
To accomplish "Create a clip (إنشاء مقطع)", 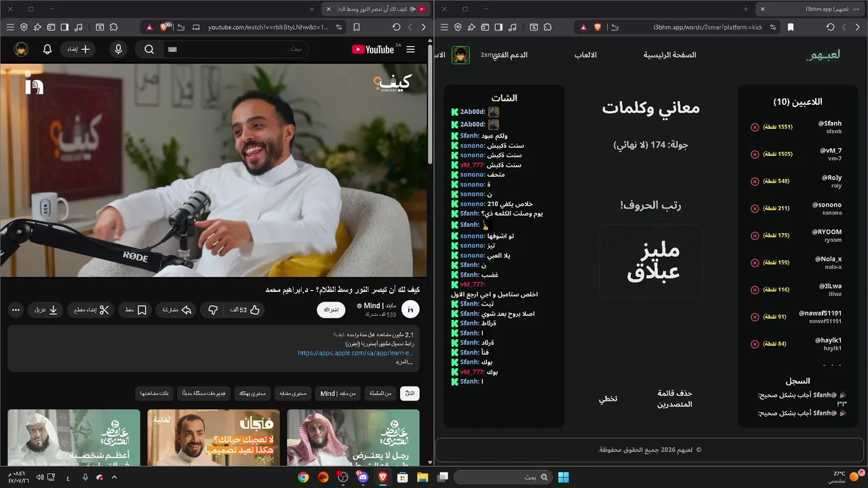I will coord(92,310).
